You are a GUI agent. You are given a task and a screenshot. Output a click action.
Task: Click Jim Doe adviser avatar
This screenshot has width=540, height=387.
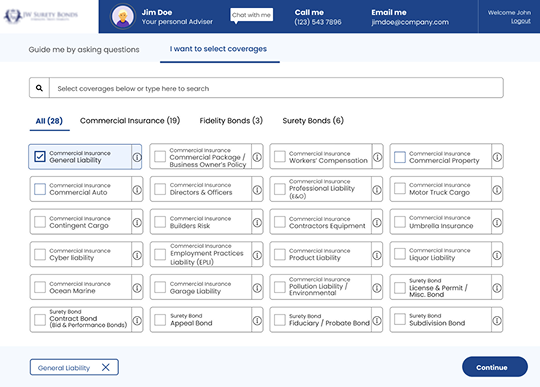(123, 17)
